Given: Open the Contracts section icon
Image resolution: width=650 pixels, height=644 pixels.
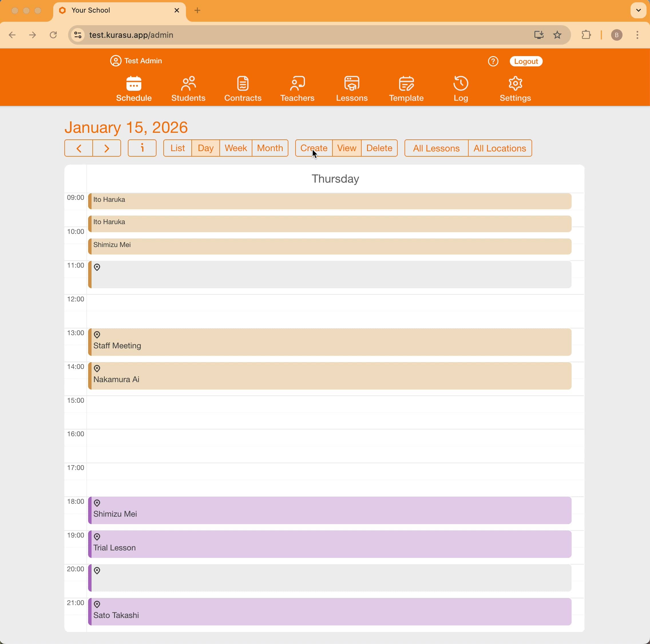Looking at the screenshot, I should tap(243, 88).
